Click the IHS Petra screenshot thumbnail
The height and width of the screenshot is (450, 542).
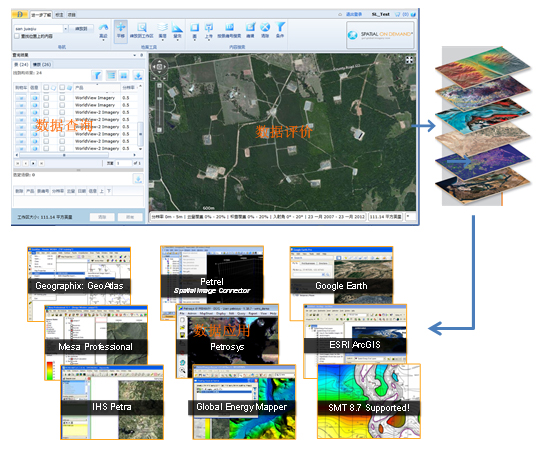112,402
